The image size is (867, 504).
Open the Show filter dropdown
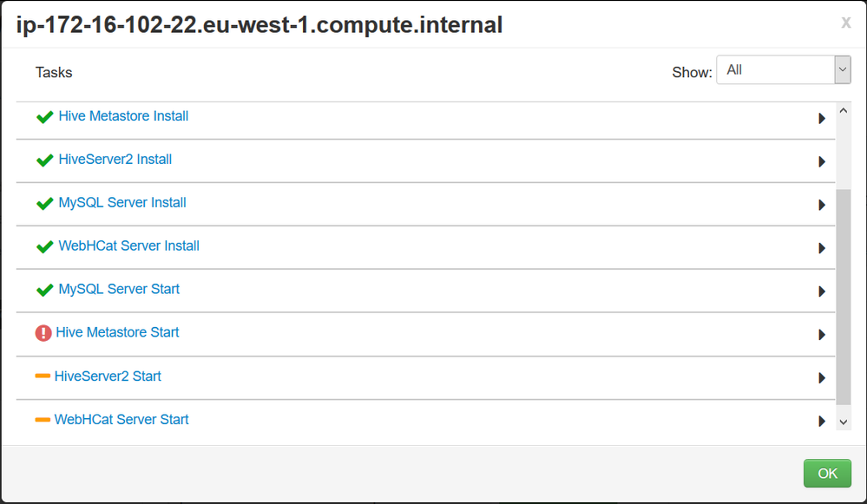coord(783,70)
